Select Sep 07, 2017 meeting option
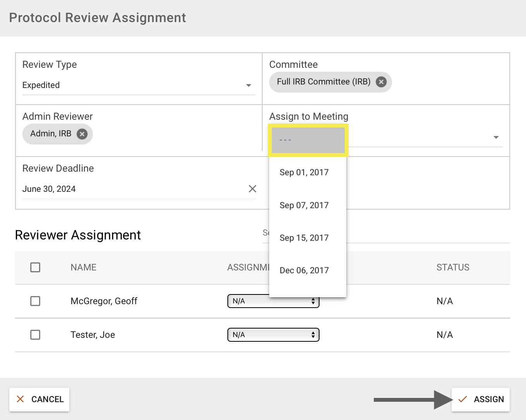Image resolution: width=526 pixels, height=420 pixels. [304, 205]
